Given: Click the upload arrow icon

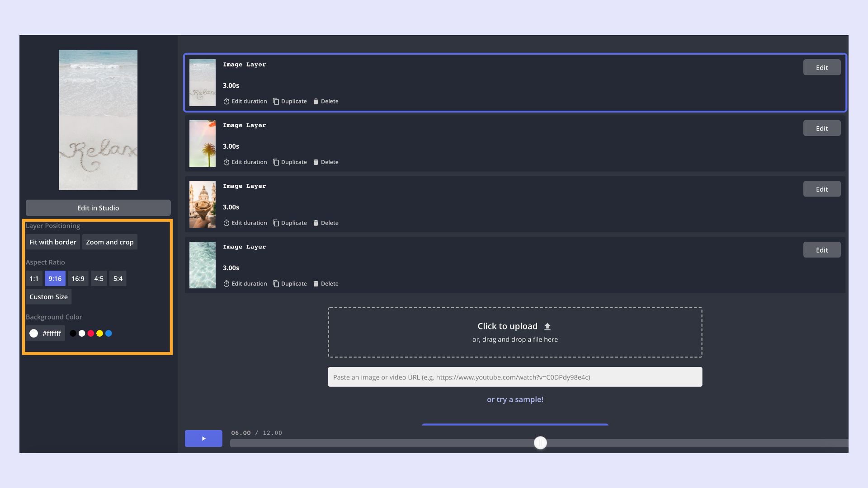Looking at the screenshot, I should (x=547, y=326).
